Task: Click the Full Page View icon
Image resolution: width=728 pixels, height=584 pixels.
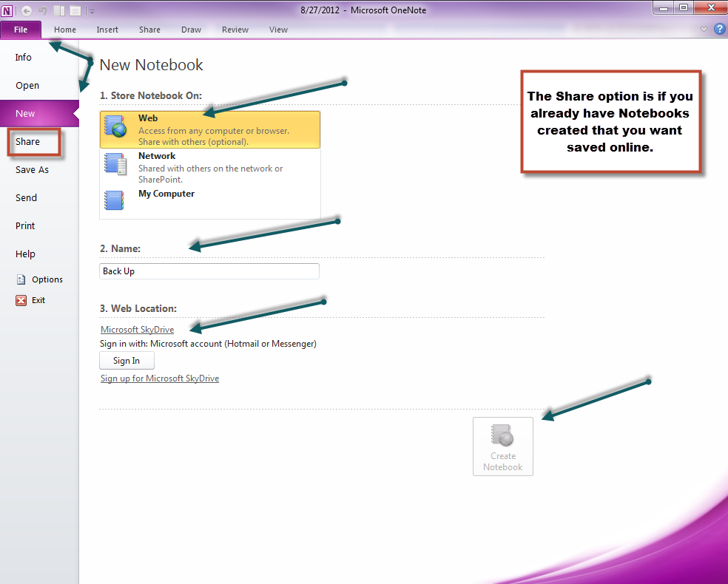Action: 75,10
